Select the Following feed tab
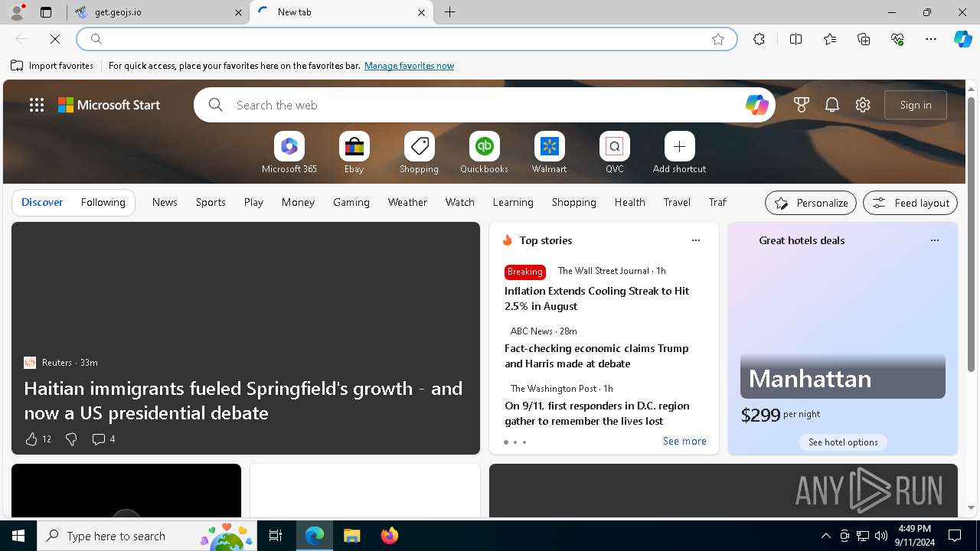 pyautogui.click(x=103, y=202)
